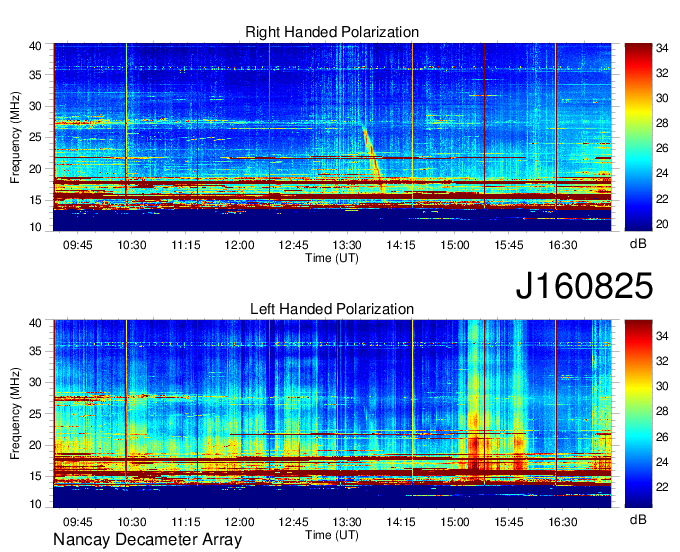Click 15:00 time tick of Right Handed plot
This screenshot has width=680, height=552.
pyautogui.click(x=455, y=245)
